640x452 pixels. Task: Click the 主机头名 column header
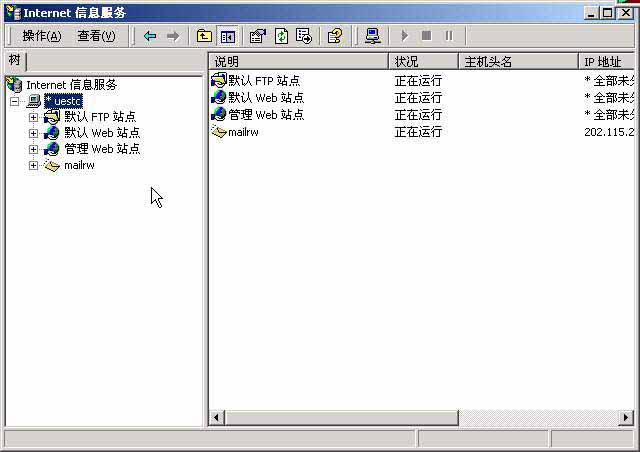(517, 62)
